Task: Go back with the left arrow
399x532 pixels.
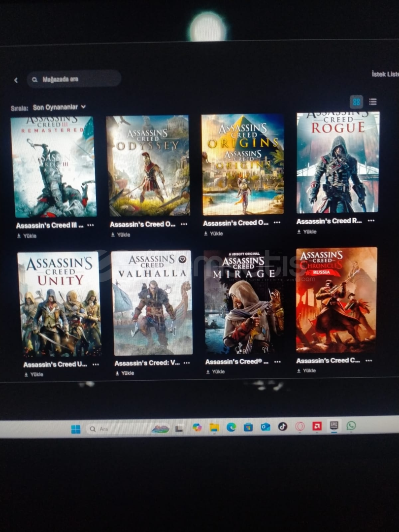Action: [x=16, y=80]
